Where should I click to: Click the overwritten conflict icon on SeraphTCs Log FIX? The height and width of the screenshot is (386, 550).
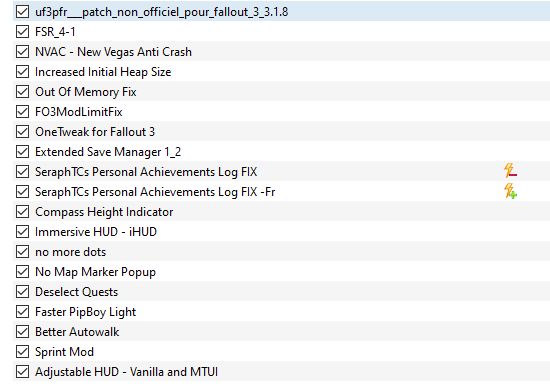[x=510, y=171]
